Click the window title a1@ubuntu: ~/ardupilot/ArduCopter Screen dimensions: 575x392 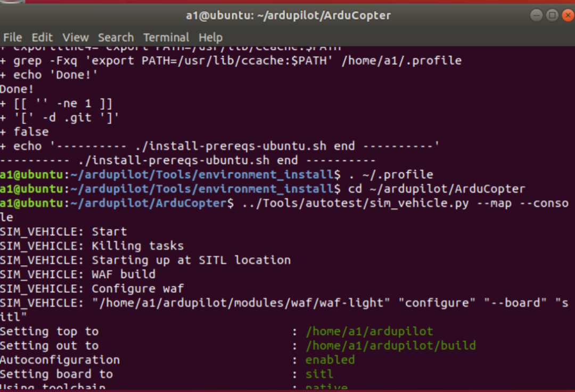click(x=288, y=15)
